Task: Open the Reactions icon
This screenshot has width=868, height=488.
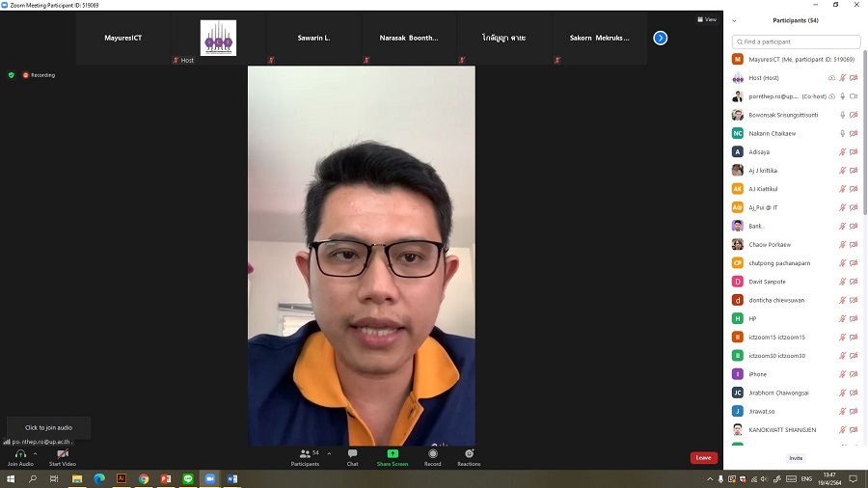Action: point(469,453)
